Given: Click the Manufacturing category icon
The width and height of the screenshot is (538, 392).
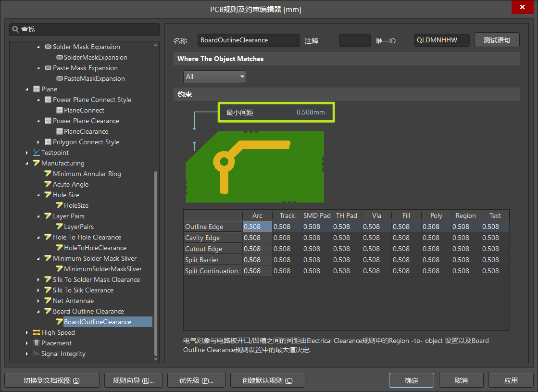Looking at the screenshot, I should [x=36, y=163].
